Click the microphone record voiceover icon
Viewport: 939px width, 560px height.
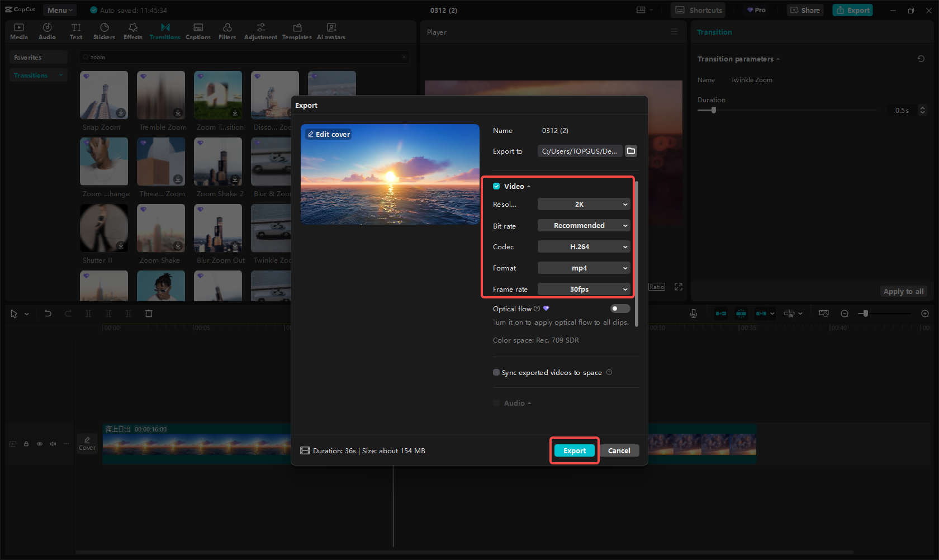(x=694, y=314)
